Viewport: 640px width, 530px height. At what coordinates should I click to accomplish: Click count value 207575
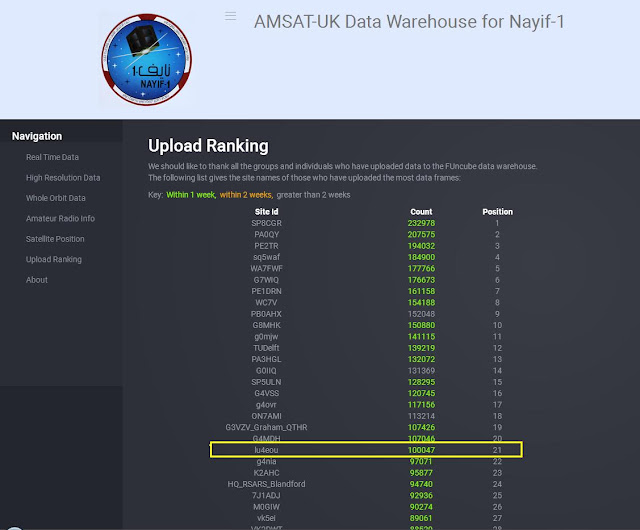pyautogui.click(x=421, y=234)
